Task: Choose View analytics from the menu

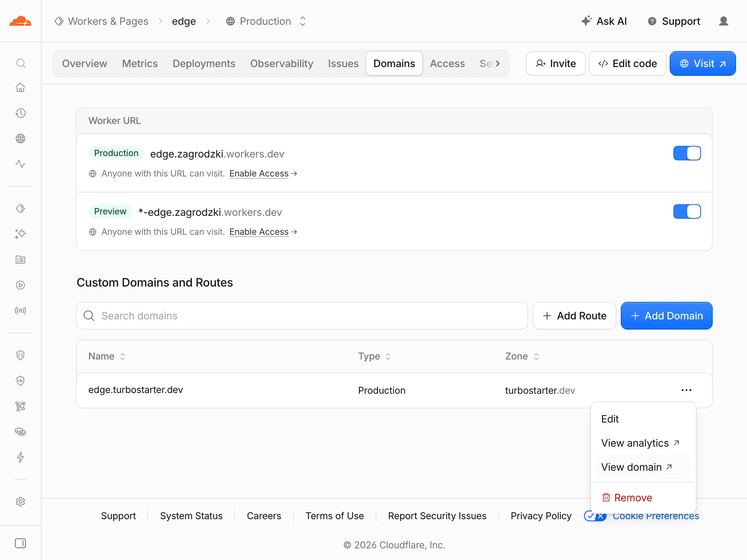Action: 643,443
